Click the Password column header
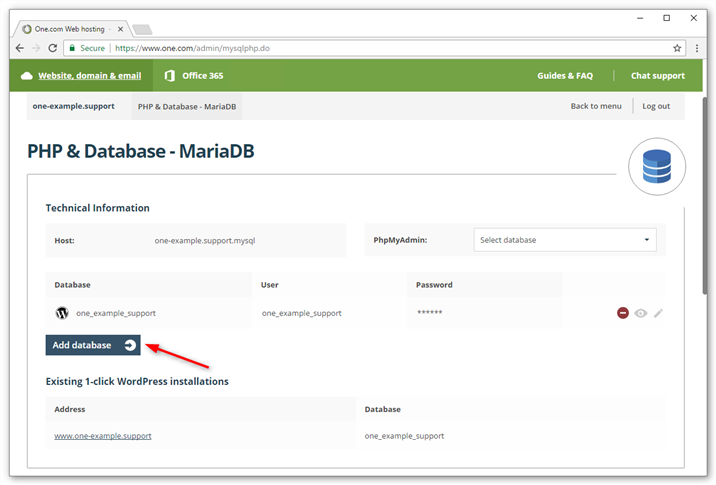Image resolution: width=716 pixels, height=485 pixels. (x=434, y=285)
